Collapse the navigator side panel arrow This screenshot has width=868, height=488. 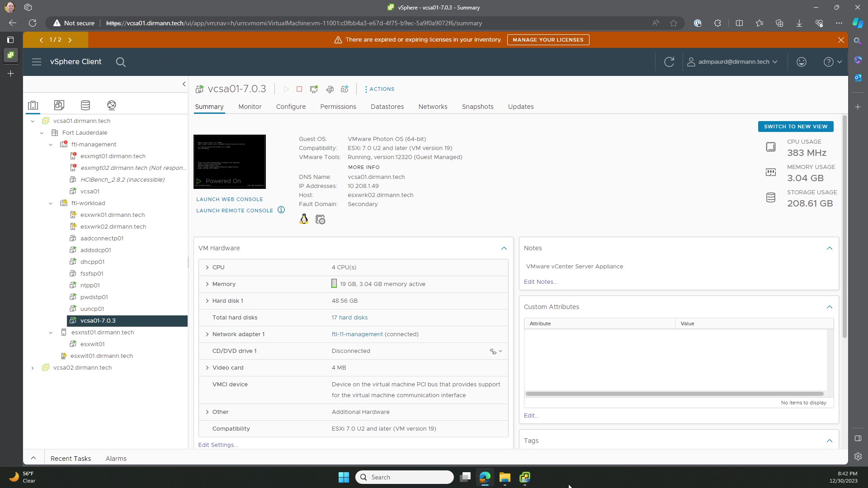[184, 84]
